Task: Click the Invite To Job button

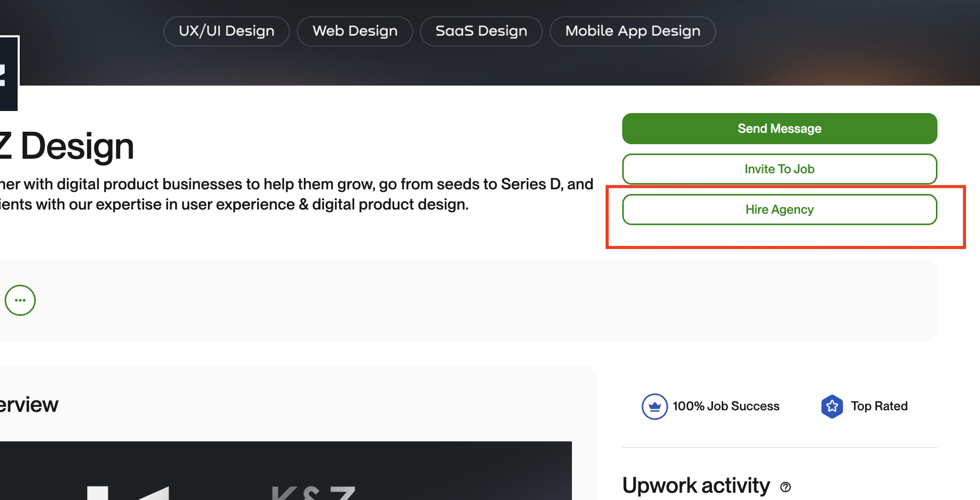Action: [x=779, y=169]
